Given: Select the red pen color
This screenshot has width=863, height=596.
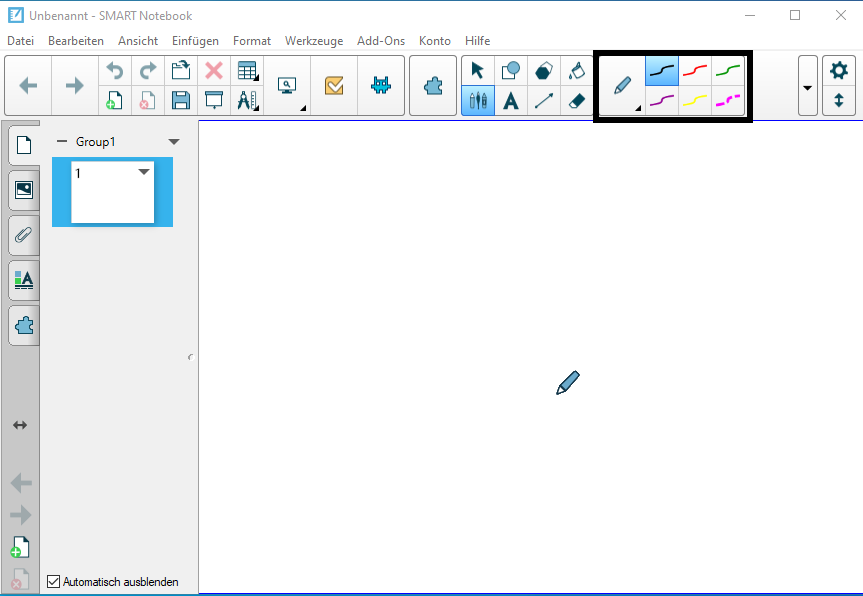Looking at the screenshot, I should 694,70.
